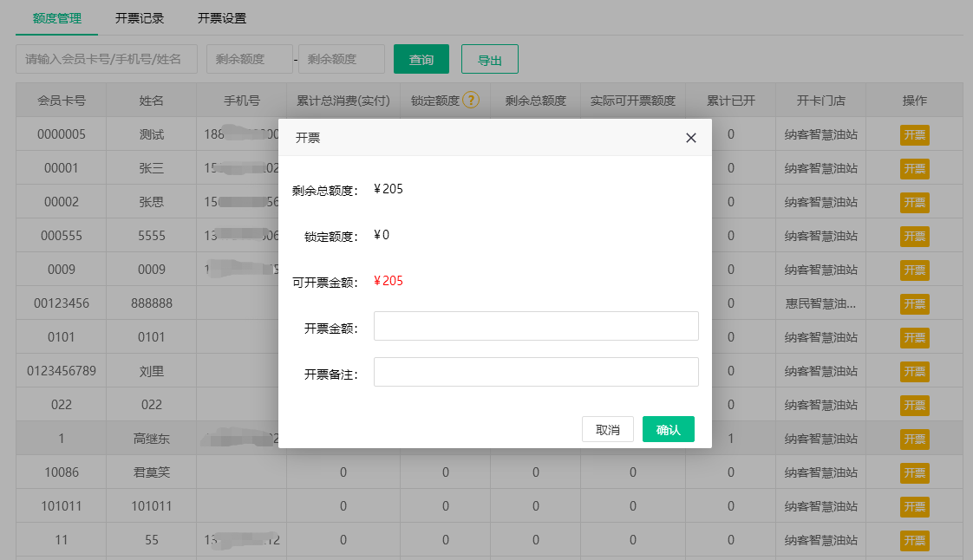
Task: Click 开票 button for 君莫笑
Action: point(914,472)
